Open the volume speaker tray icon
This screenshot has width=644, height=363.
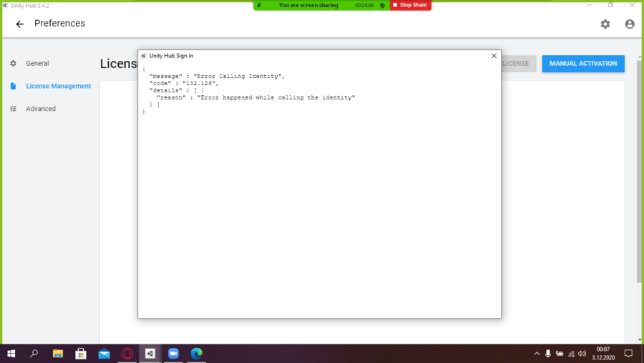[582, 354]
